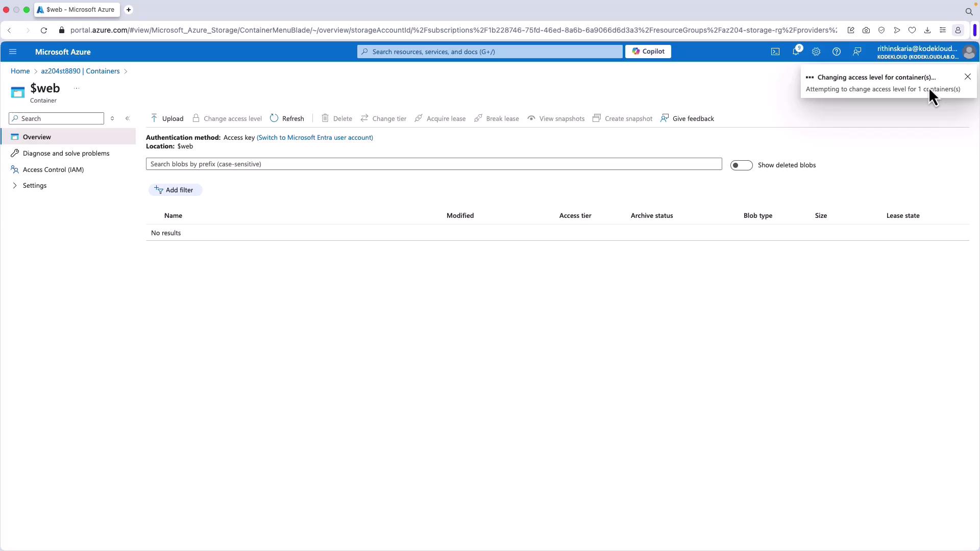The width and height of the screenshot is (980, 551).
Task: Collapse the left sidebar menu
Action: click(x=128, y=118)
